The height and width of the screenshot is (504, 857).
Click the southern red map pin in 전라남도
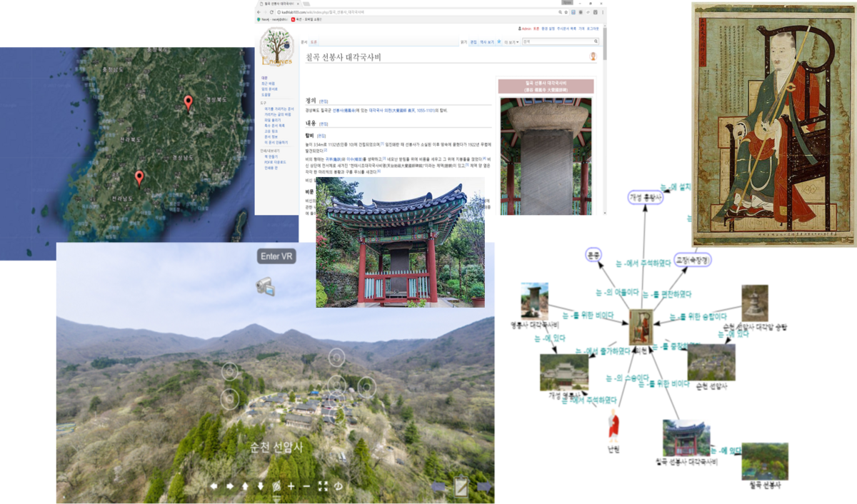point(139,177)
